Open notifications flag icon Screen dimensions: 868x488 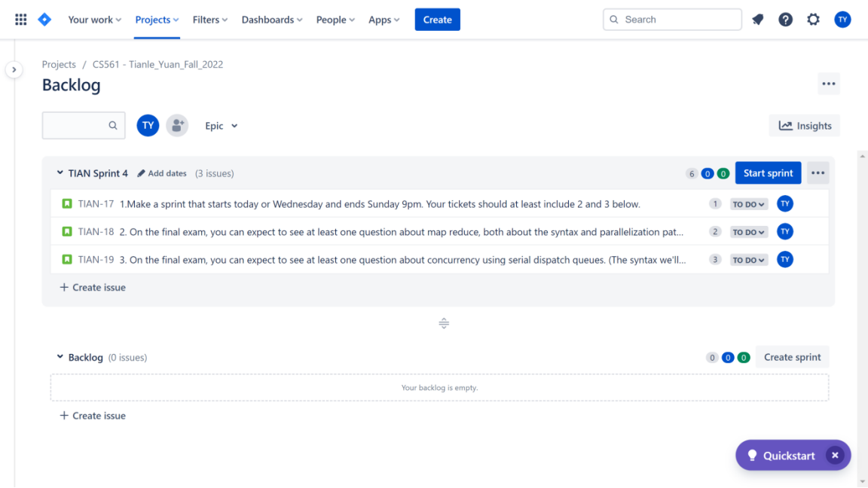(758, 20)
